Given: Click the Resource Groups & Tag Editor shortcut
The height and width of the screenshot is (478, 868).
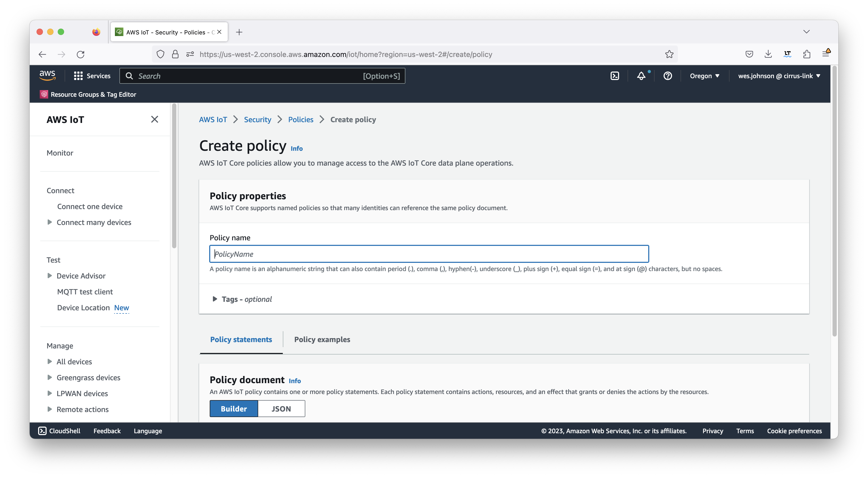Looking at the screenshot, I should click(88, 94).
